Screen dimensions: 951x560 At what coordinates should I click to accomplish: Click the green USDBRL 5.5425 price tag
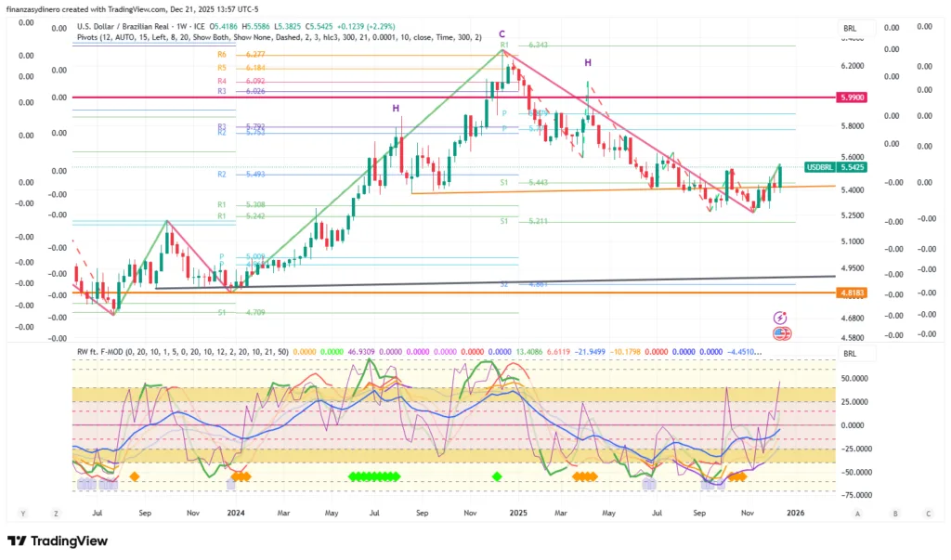(x=836, y=166)
